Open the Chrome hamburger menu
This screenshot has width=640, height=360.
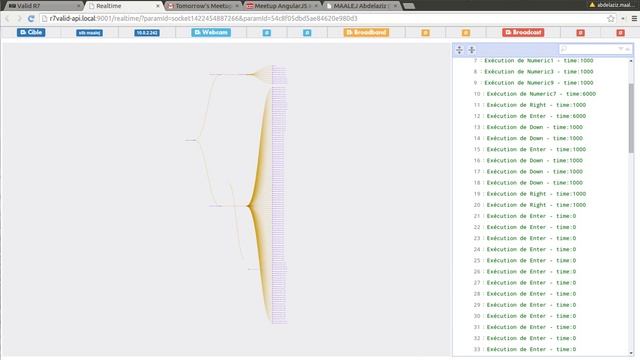click(x=634, y=18)
